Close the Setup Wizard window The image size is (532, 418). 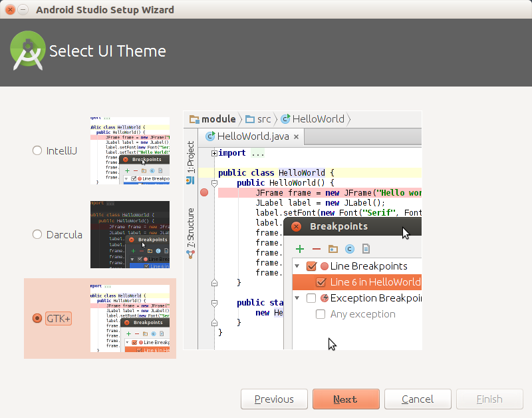click(10, 9)
